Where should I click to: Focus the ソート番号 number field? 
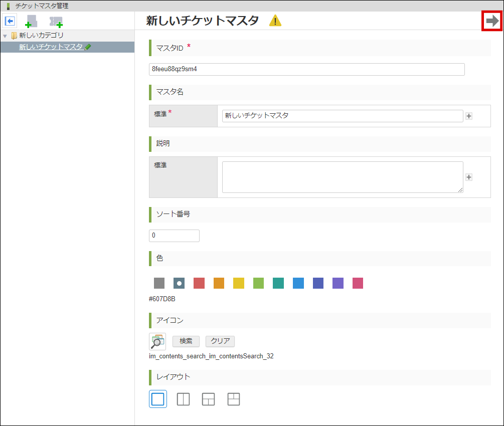(174, 235)
